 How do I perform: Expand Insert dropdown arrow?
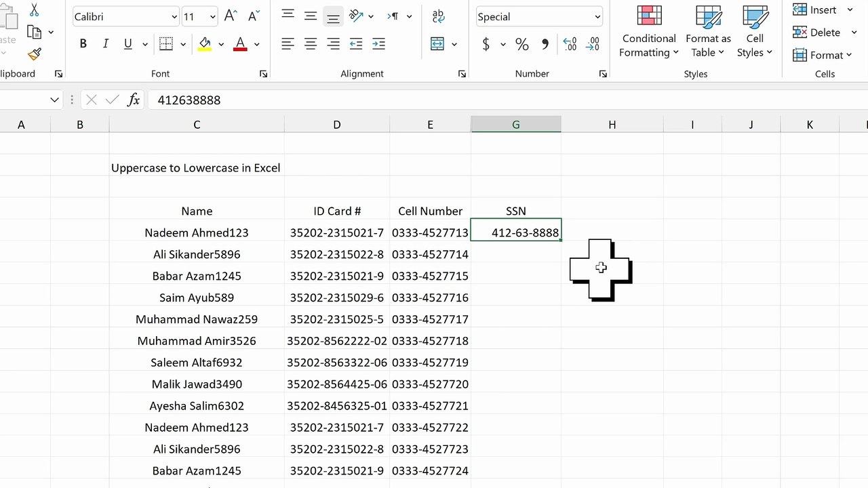coord(850,9)
